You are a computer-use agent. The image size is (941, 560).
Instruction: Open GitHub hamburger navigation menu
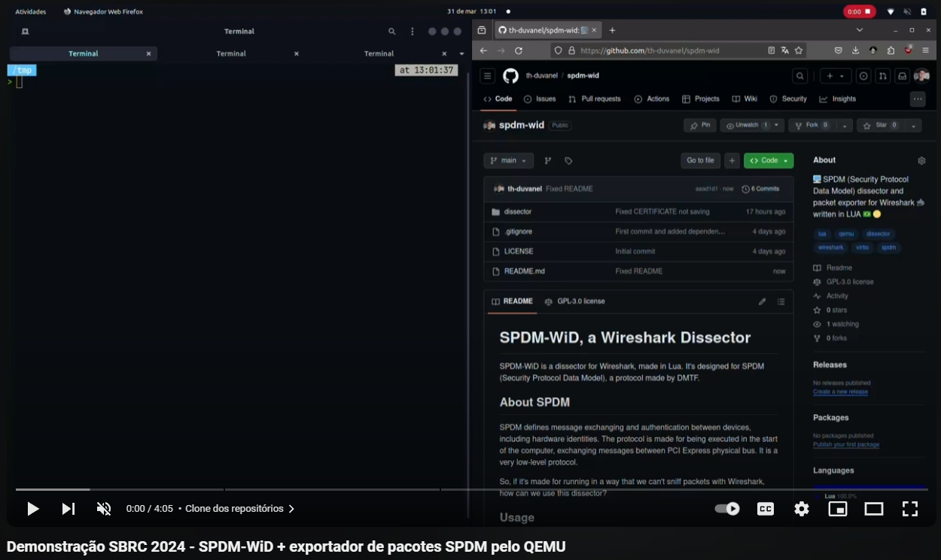tap(488, 76)
